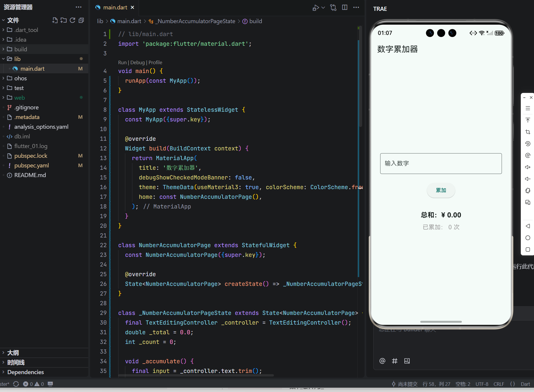Select Dart language mode in status bar
This screenshot has width=534, height=392.
525,384
